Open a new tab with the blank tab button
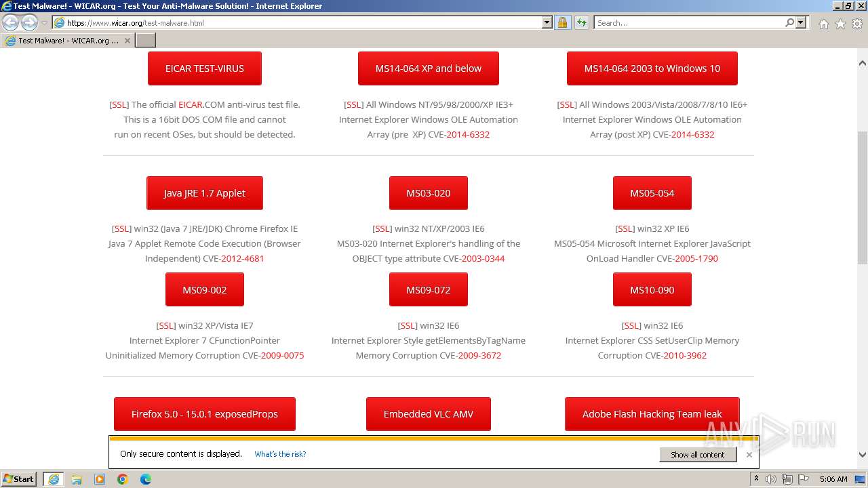The height and width of the screenshot is (488, 868). click(146, 41)
